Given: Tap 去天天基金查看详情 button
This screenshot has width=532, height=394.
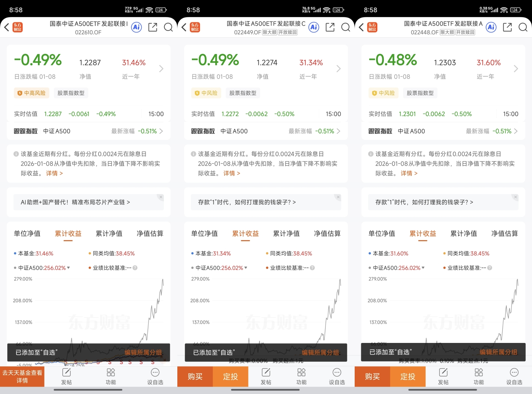Looking at the screenshot, I should tap(22, 376).
